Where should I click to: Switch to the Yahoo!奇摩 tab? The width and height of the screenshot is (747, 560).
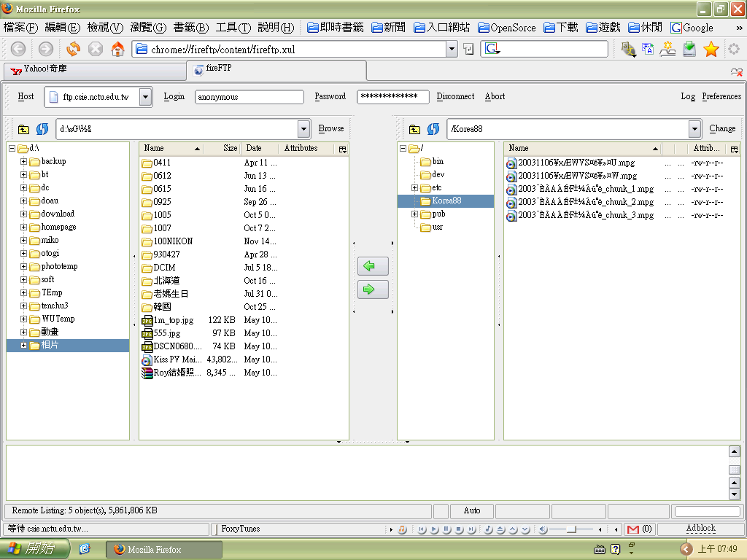[93, 70]
